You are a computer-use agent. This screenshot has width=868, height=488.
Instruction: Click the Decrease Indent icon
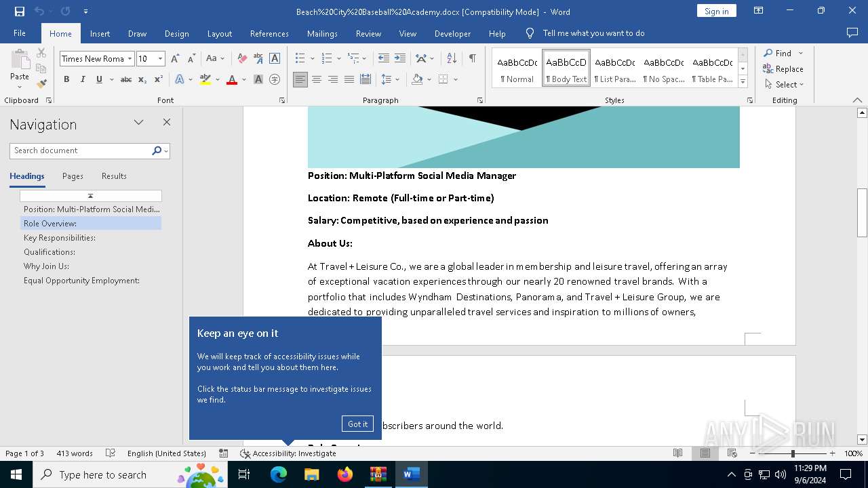click(384, 58)
